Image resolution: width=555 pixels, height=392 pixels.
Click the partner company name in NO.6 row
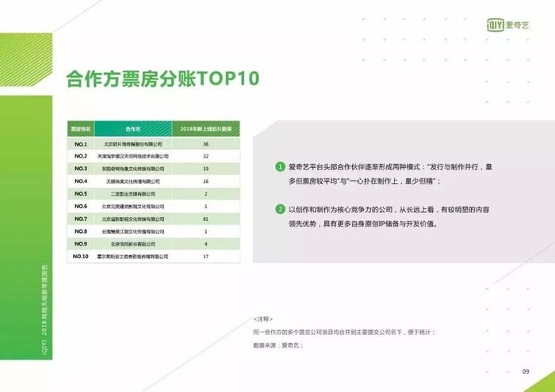pyautogui.click(x=133, y=207)
